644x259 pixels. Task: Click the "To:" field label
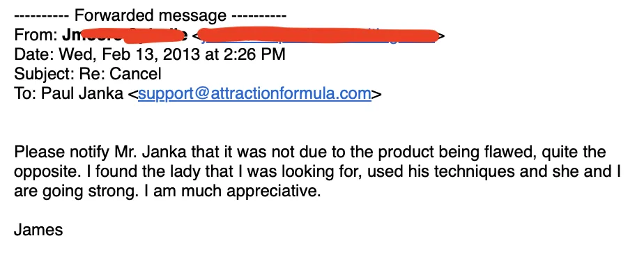point(26,94)
